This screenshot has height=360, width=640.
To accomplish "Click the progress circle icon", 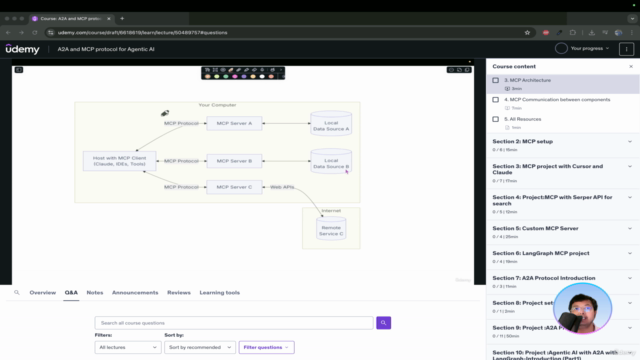I will tap(561, 49).
